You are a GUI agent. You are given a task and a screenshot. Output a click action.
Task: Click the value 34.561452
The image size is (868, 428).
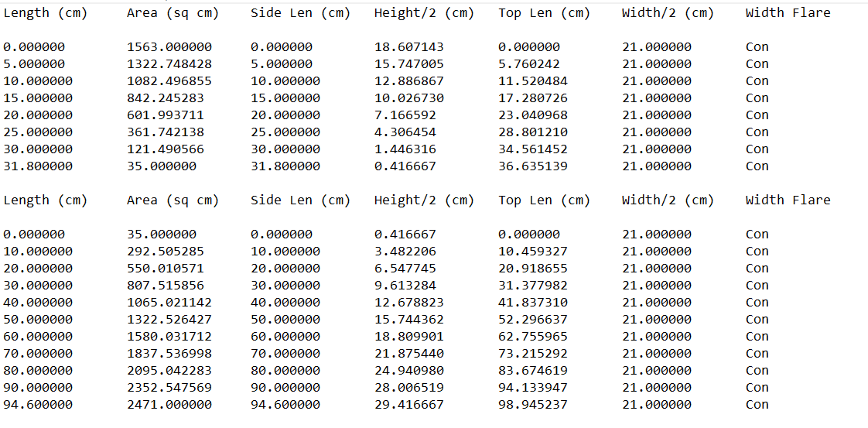pos(533,149)
